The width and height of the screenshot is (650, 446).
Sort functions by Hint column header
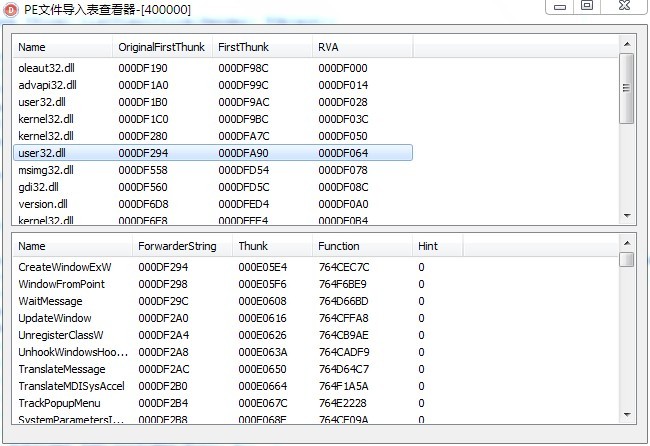click(x=437, y=246)
